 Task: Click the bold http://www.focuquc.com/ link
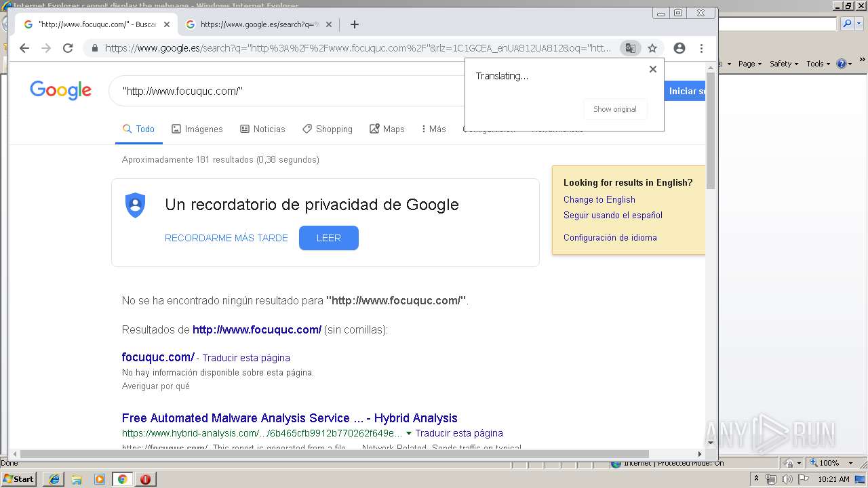click(257, 329)
